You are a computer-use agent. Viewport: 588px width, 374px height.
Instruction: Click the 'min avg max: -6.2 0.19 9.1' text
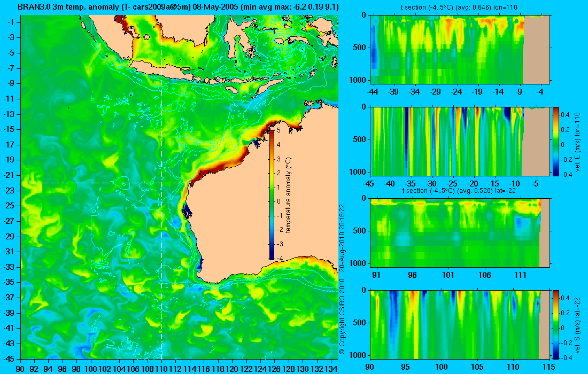(x=290, y=7)
